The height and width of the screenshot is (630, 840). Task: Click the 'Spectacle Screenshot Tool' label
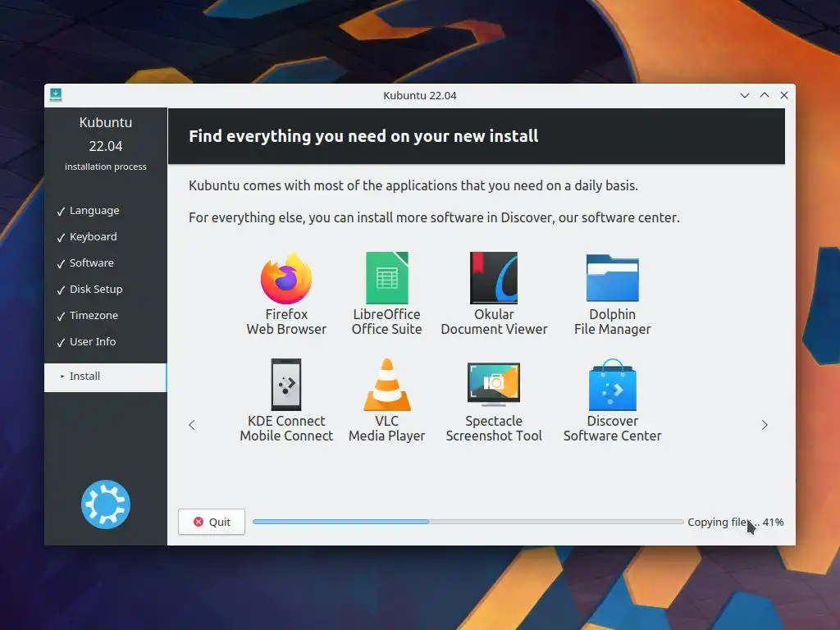pyautogui.click(x=494, y=428)
